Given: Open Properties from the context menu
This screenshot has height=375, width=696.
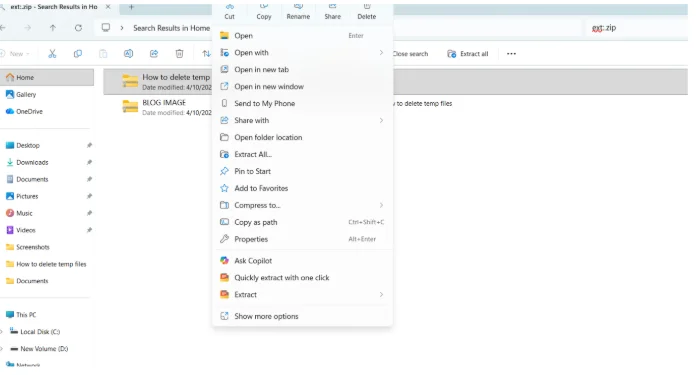Looking at the screenshot, I should point(302,239).
